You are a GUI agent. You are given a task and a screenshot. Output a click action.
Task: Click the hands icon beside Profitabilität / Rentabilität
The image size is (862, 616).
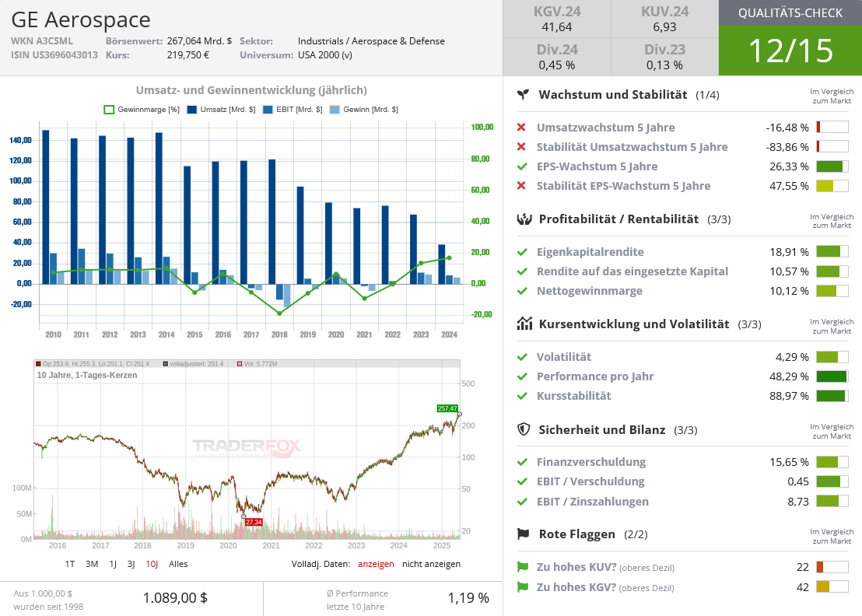[524, 219]
